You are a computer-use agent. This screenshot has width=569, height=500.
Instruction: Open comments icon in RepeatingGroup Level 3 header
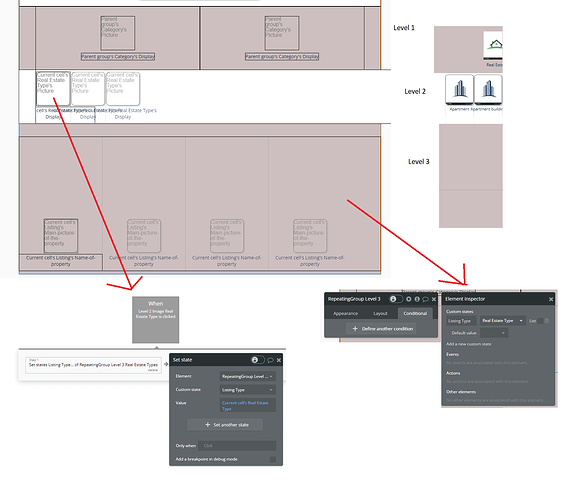tap(425, 299)
